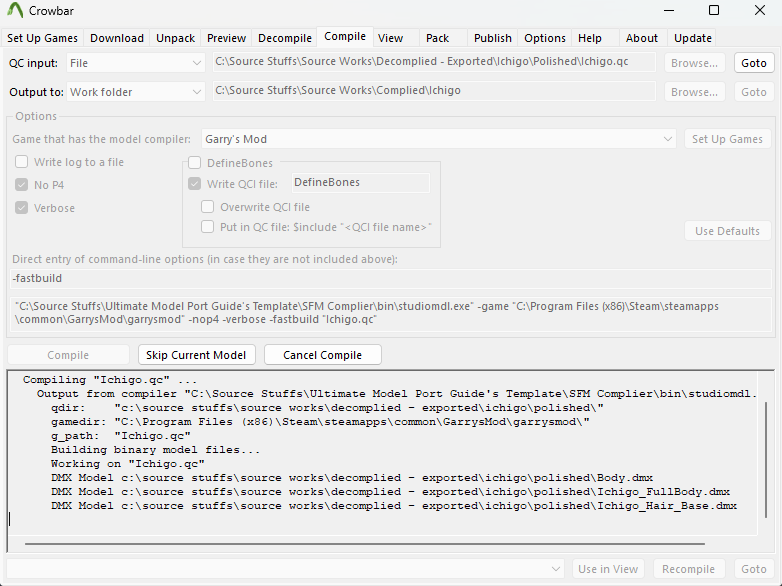
Task: Show the About tab
Action: (642, 38)
